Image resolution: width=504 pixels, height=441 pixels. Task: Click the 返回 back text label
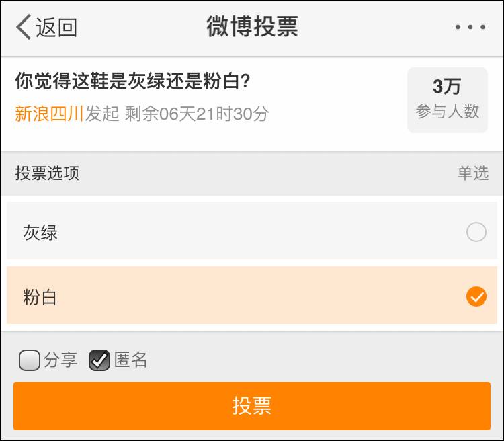pyautogui.click(x=57, y=28)
